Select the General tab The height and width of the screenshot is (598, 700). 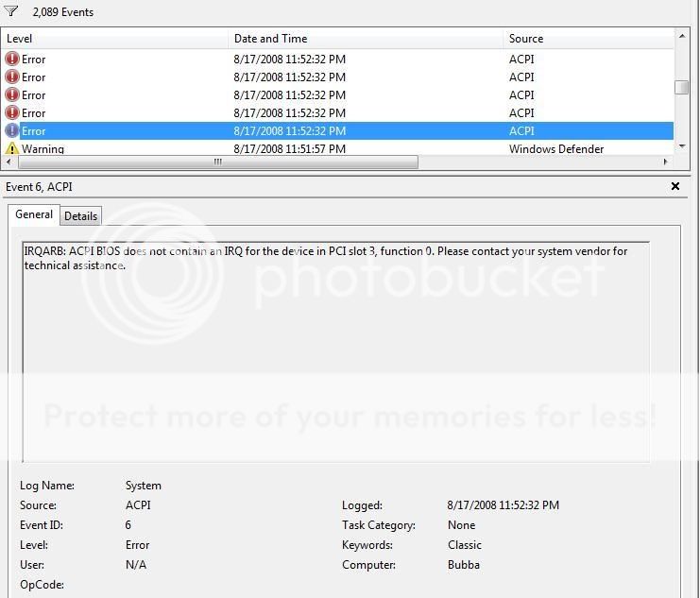pyautogui.click(x=34, y=214)
